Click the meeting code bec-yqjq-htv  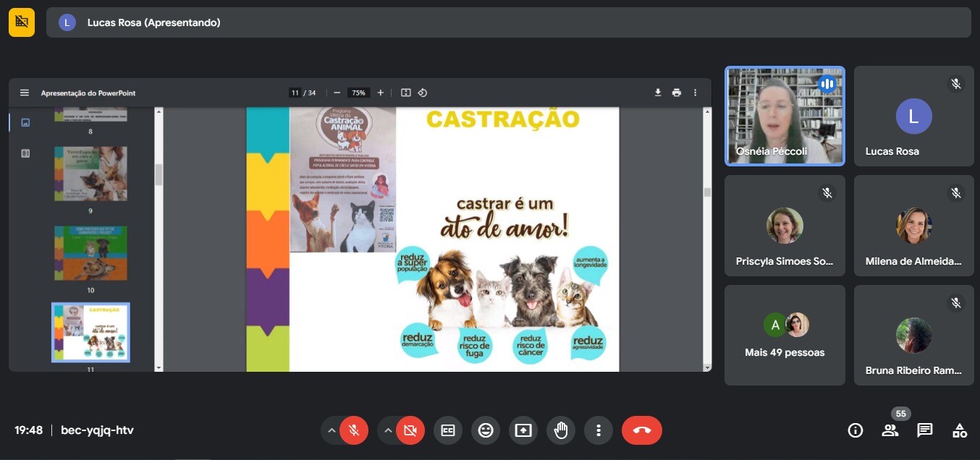(97, 430)
